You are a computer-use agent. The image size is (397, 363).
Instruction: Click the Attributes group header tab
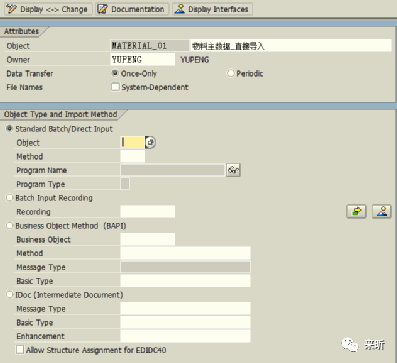pos(22,31)
